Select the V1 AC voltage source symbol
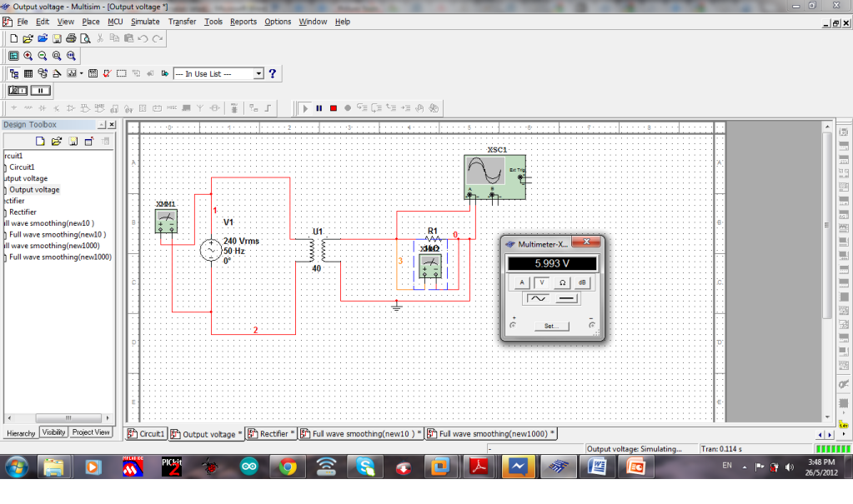This screenshot has height=504, width=853. click(x=211, y=250)
